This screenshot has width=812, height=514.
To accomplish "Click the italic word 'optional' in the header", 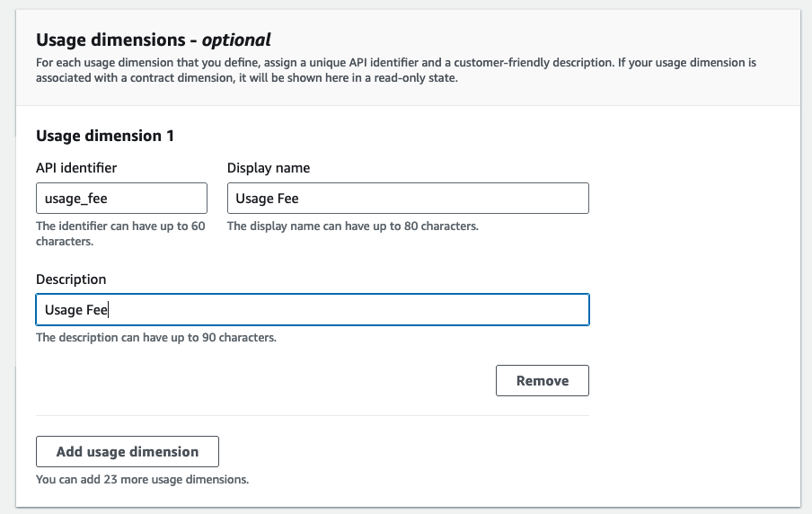I will click(236, 40).
